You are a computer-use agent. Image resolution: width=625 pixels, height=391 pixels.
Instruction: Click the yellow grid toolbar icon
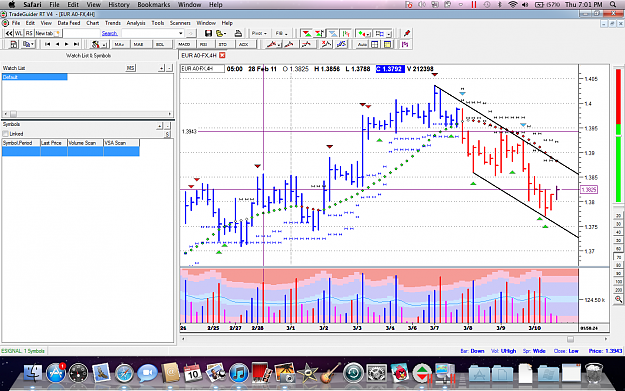(x=387, y=44)
